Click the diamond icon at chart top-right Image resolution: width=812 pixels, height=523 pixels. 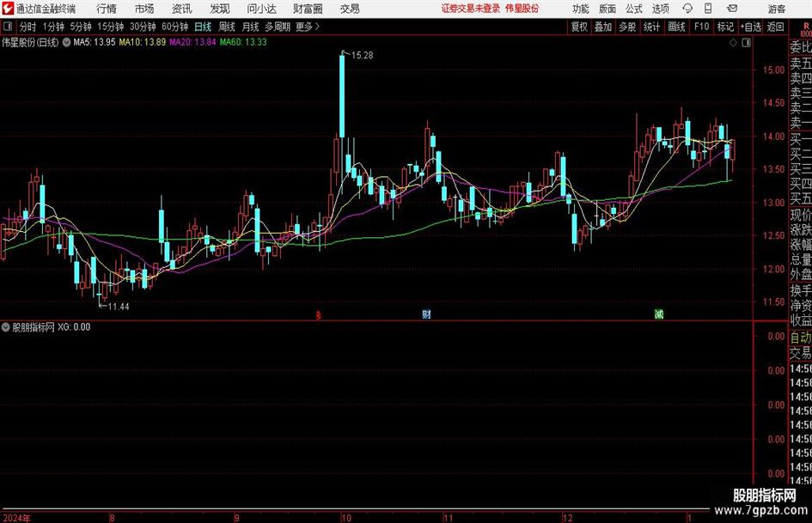[733, 43]
